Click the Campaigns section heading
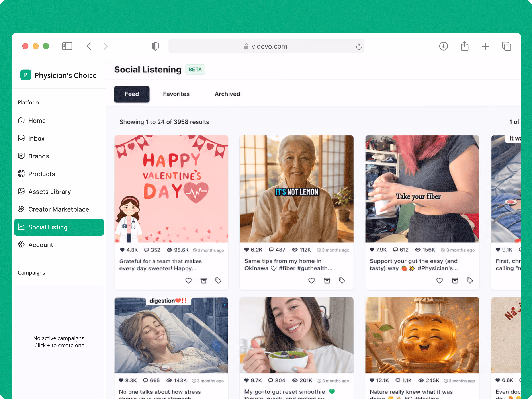The image size is (532, 399). coord(31,272)
